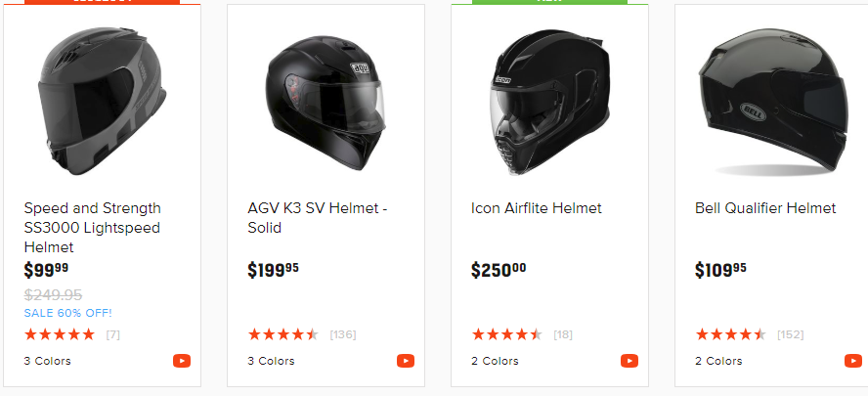Click 3 Colors under Speed and Strength helmet
868x396 pixels.
point(48,361)
